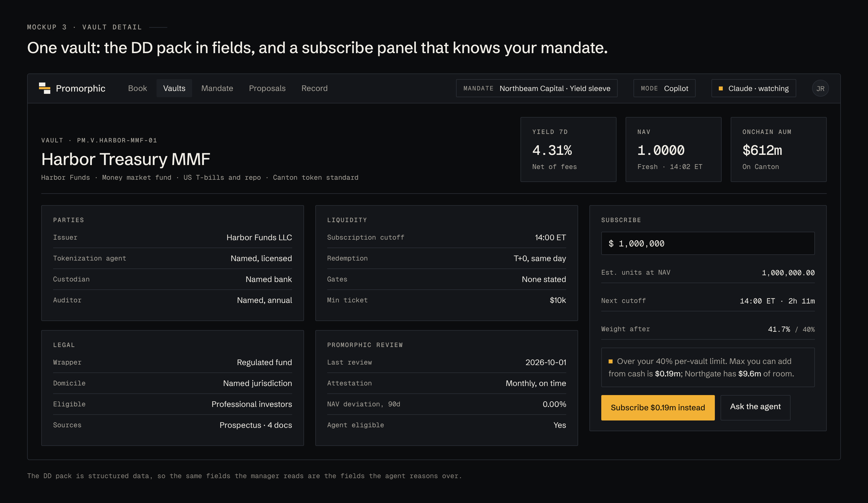Click the vault ID PM.V.HARBOR-MMF-01

tap(117, 140)
